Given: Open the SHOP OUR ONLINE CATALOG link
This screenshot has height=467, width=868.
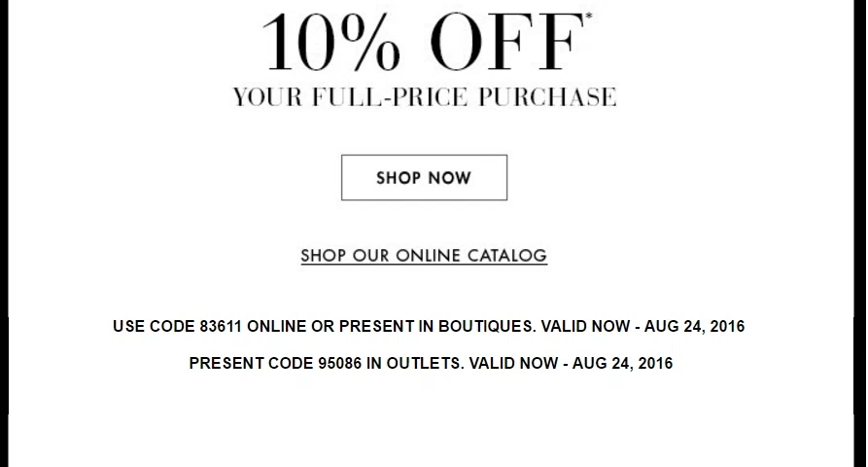Looking at the screenshot, I should click(x=424, y=255).
